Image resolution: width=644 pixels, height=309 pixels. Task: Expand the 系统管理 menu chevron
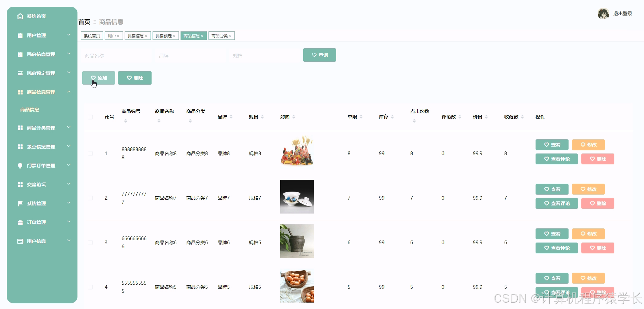(x=69, y=203)
